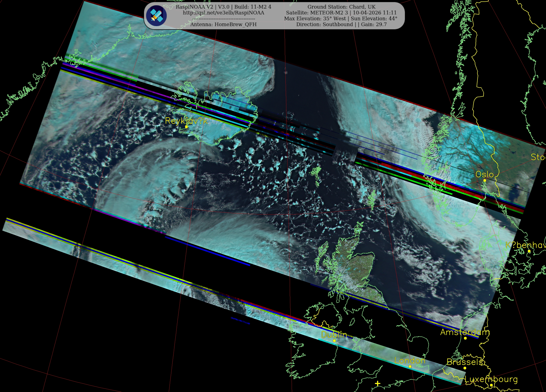Screen dimensions: 546x392
Task: Click the Ground Station: Chard, UK text
Action: click(x=341, y=7)
